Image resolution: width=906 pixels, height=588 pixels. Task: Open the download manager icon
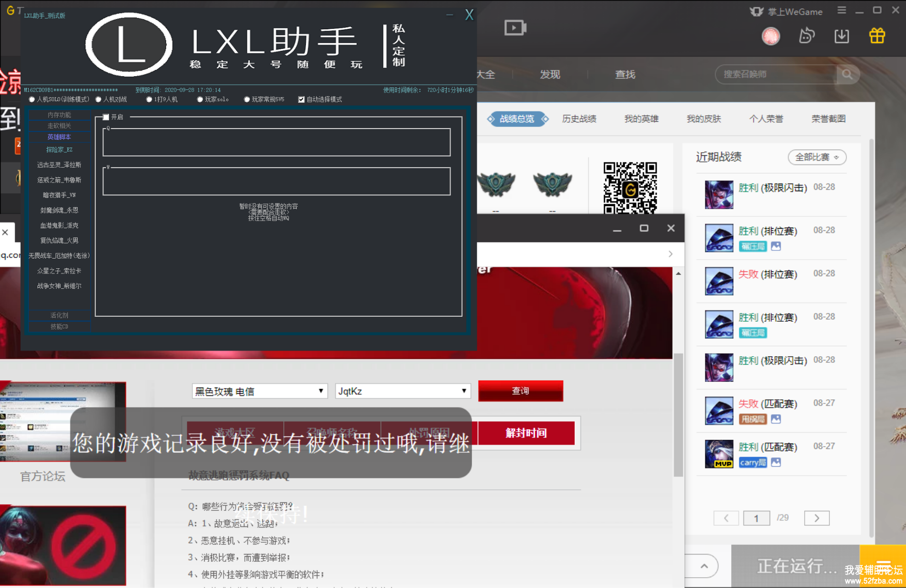(841, 36)
